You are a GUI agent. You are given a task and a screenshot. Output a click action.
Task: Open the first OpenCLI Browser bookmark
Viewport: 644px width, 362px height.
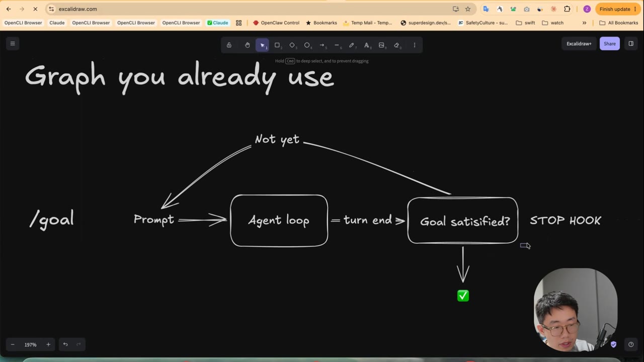point(23,23)
